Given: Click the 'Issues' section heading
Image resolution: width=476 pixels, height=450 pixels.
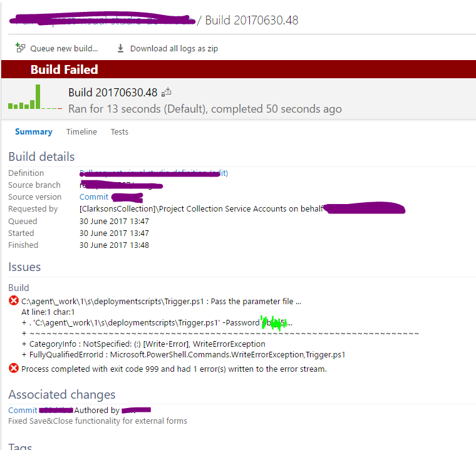Looking at the screenshot, I should [x=24, y=267].
